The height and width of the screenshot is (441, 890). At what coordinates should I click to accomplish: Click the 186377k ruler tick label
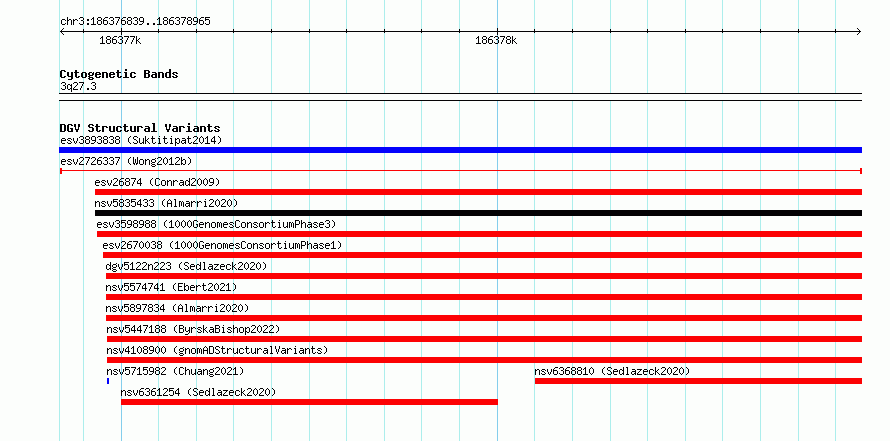[120, 40]
